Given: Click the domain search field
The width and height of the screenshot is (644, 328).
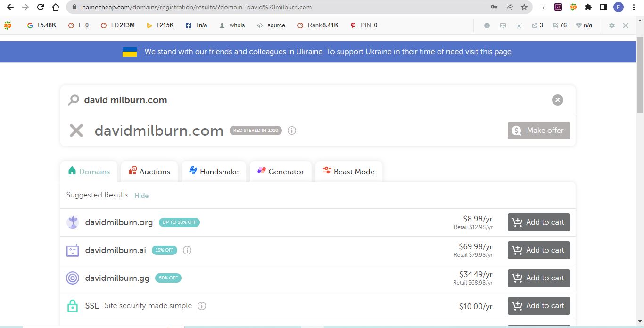Looking at the screenshot, I should 318,100.
